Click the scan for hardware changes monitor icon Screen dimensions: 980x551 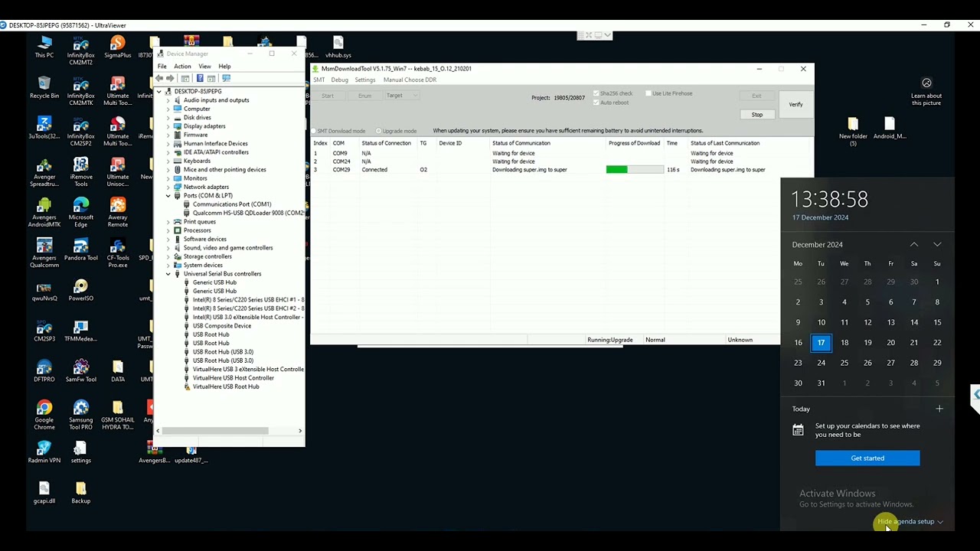point(226,78)
